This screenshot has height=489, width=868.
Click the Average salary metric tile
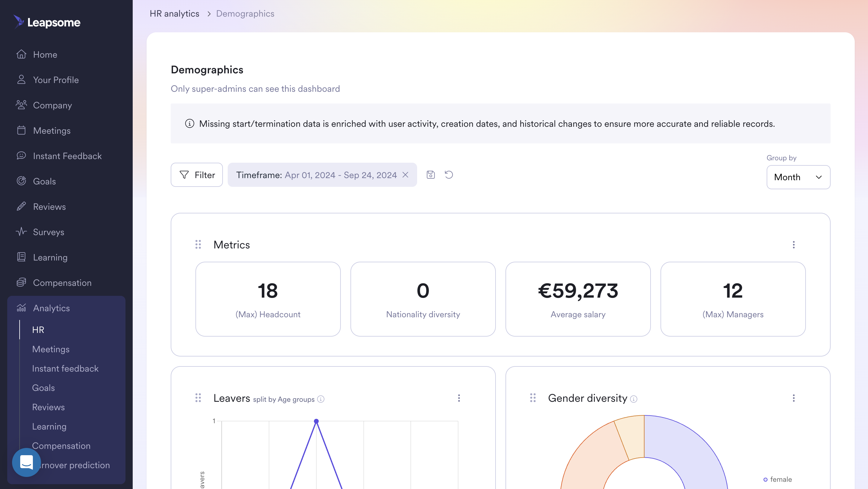(x=578, y=299)
